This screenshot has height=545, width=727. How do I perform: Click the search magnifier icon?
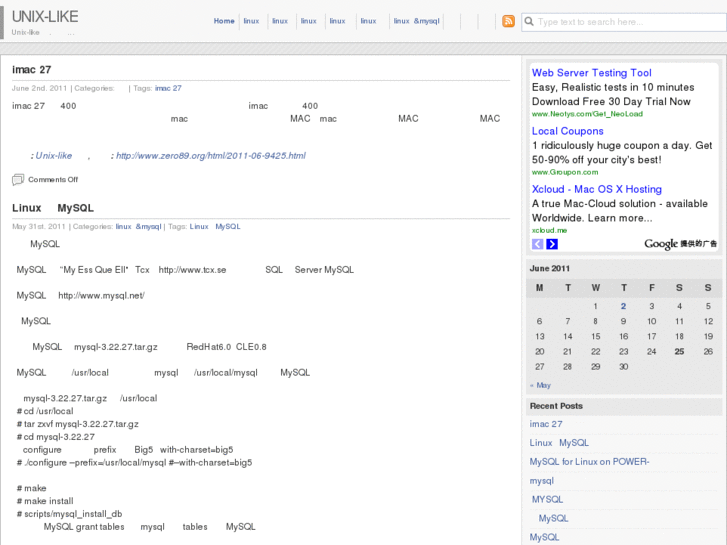click(529, 21)
